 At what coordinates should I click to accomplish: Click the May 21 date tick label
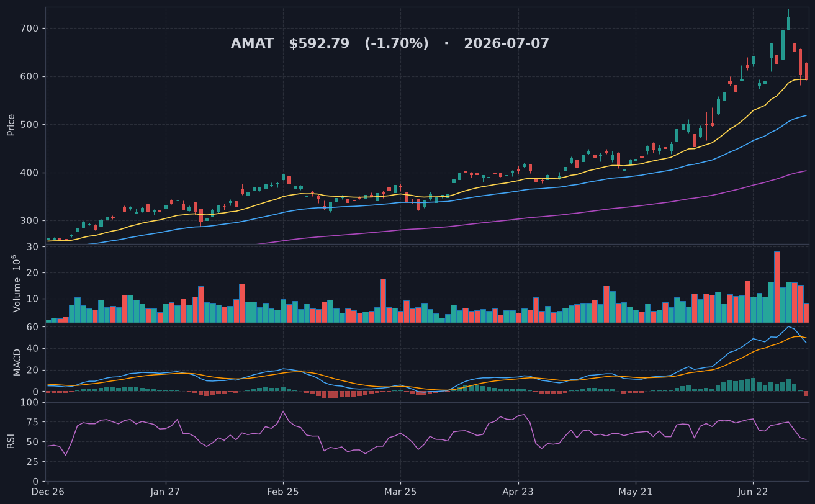tap(636, 492)
